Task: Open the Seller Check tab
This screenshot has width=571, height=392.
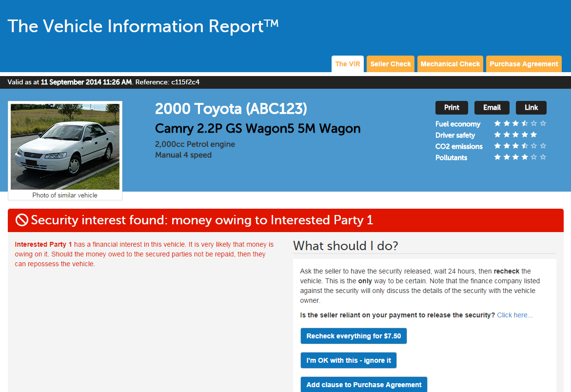Action: [x=391, y=64]
